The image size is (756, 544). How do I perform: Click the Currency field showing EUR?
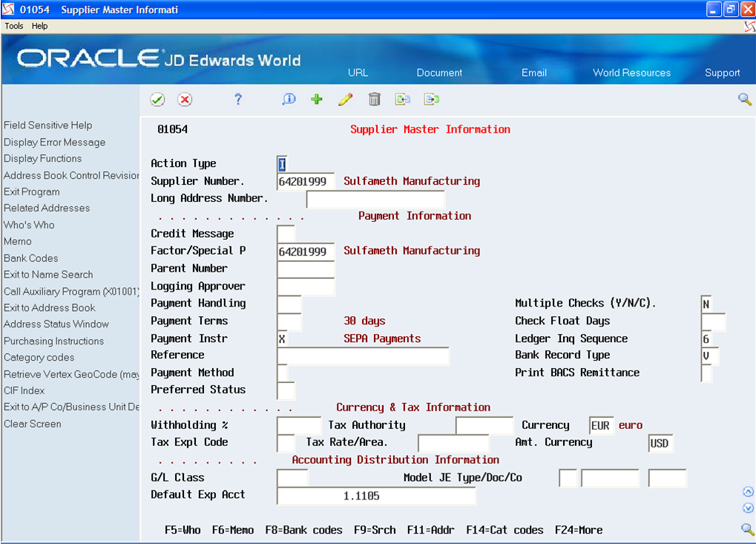pos(601,426)
